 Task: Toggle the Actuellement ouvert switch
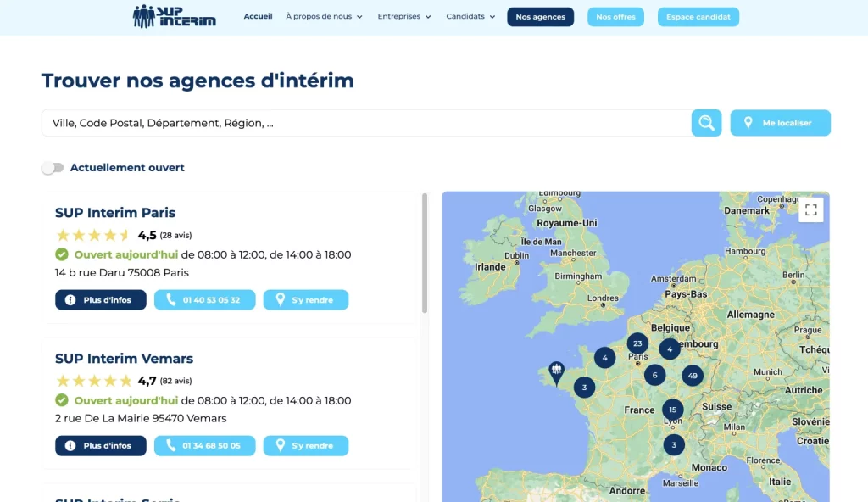click(53, 168)
